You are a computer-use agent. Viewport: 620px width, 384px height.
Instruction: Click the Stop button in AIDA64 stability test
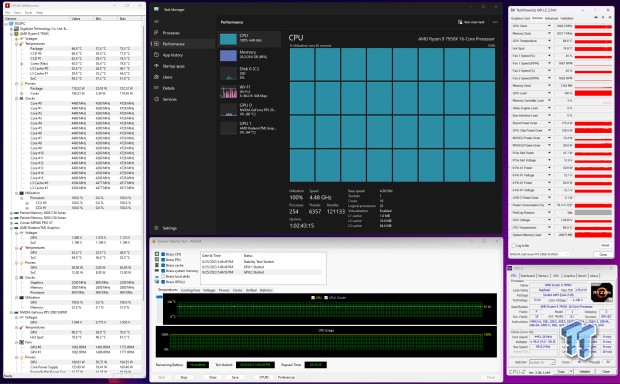pyautogui.click(x=184, y=377)
